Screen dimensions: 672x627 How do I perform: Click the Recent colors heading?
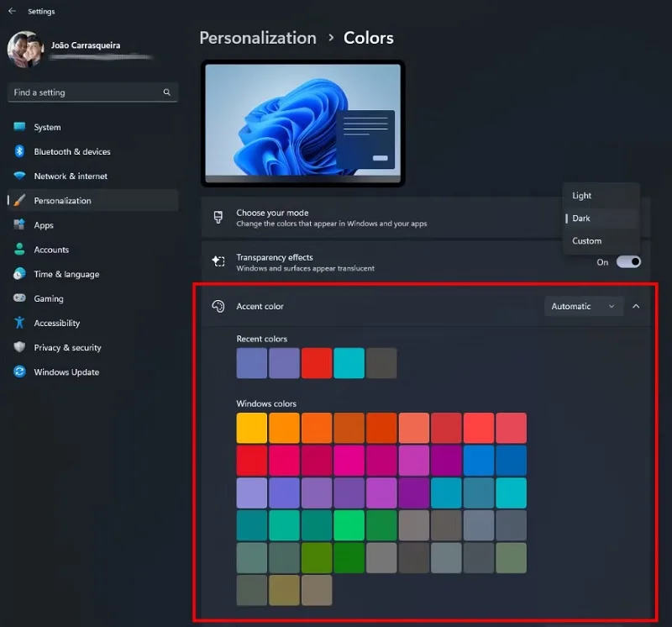(262, 339)
